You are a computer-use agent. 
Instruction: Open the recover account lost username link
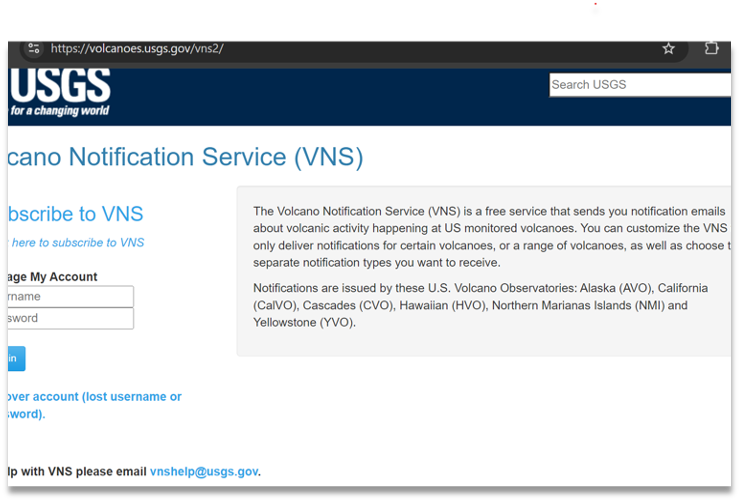click(94, 405)
